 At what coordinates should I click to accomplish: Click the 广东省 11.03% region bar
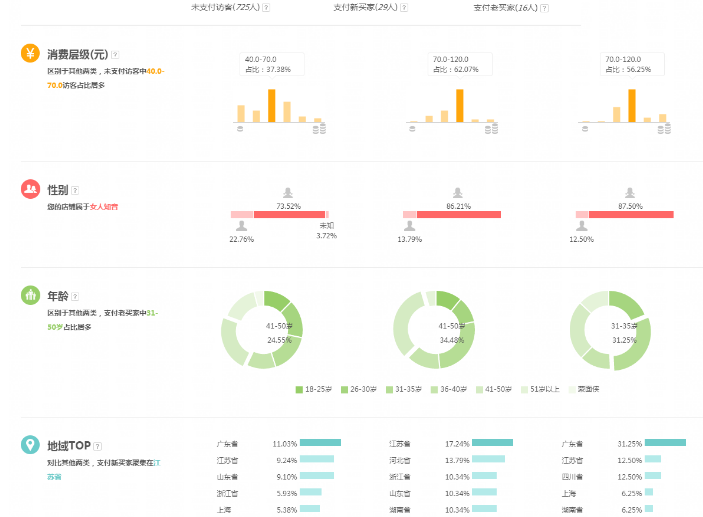point(320,442)
